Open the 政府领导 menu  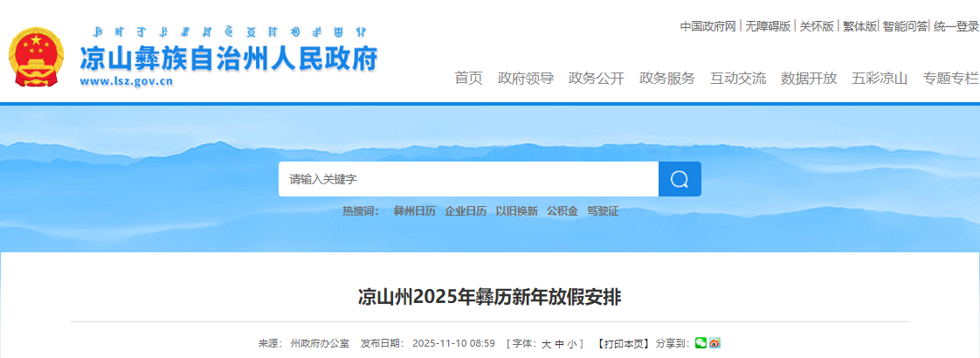(525, 79)
